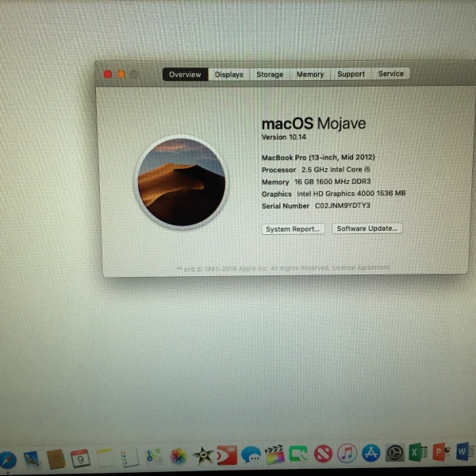The height and width of the screenshot is (476, 476).
Task: Open iTunes from the Dock
Action: [x=347, y=454]
